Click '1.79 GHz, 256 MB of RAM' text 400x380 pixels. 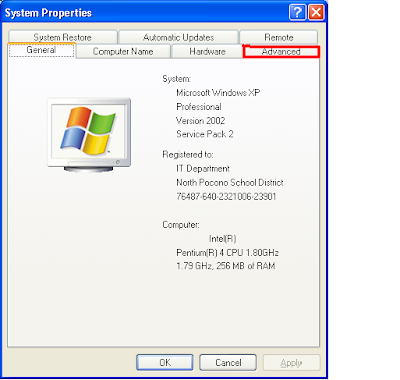tap(226, 266)
